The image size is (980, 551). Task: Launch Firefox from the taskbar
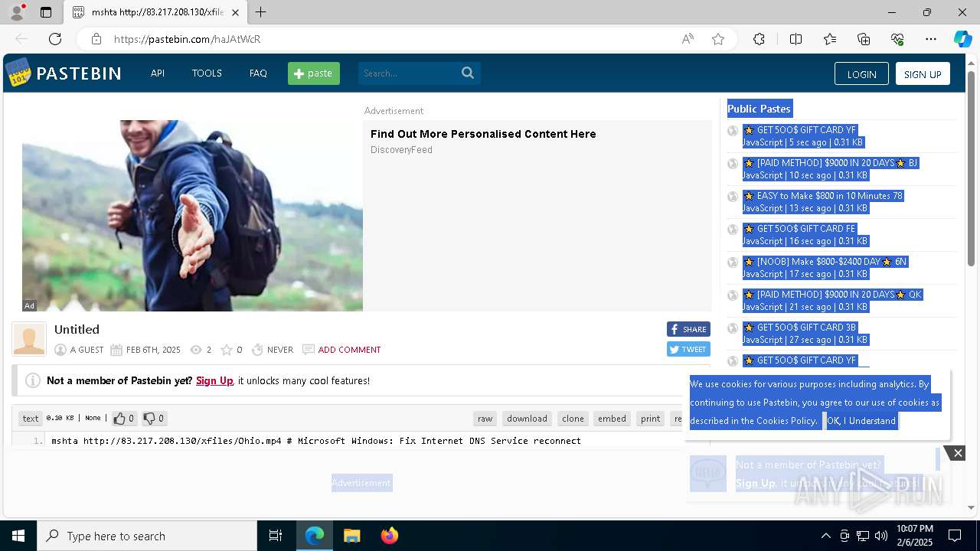coord(390,536)
